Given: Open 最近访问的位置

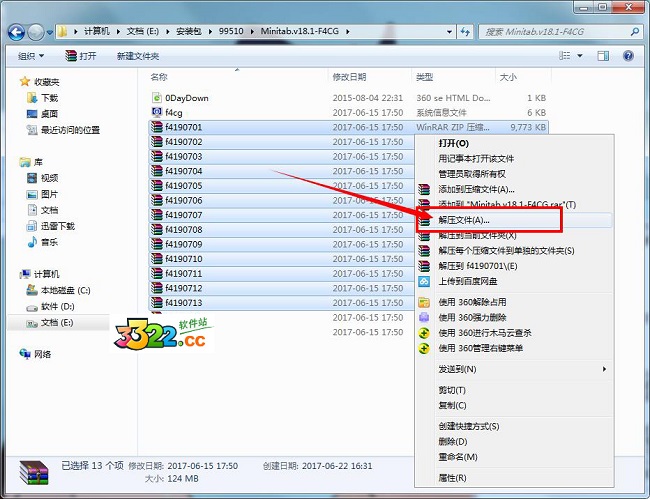Looking at the screenshot, I should pos(63,130).
